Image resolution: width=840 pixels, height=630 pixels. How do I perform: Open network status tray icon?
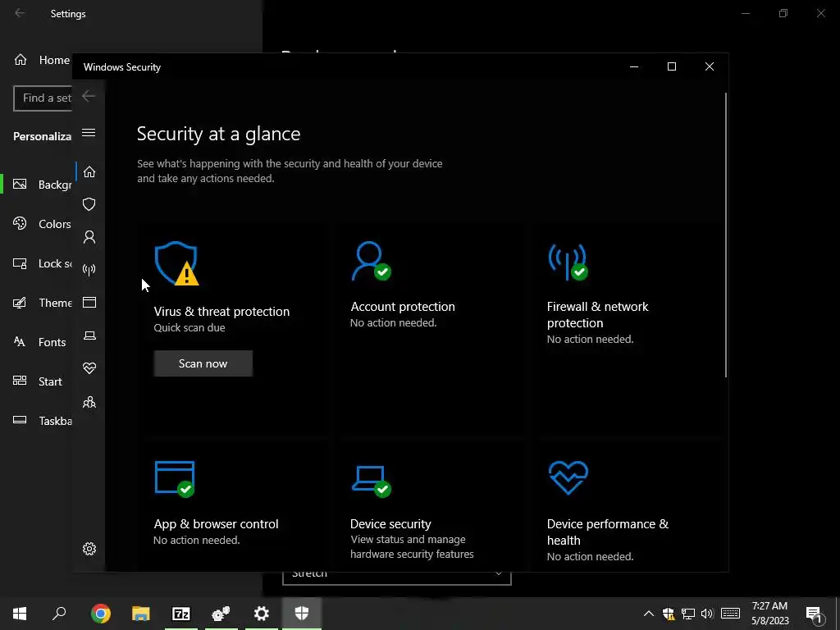click(x=688, y=614)
